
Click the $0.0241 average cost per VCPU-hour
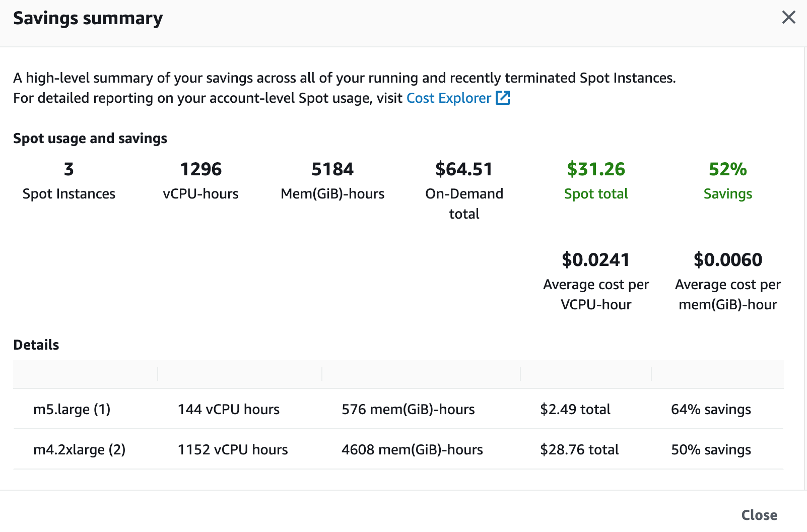pos(596,260)
